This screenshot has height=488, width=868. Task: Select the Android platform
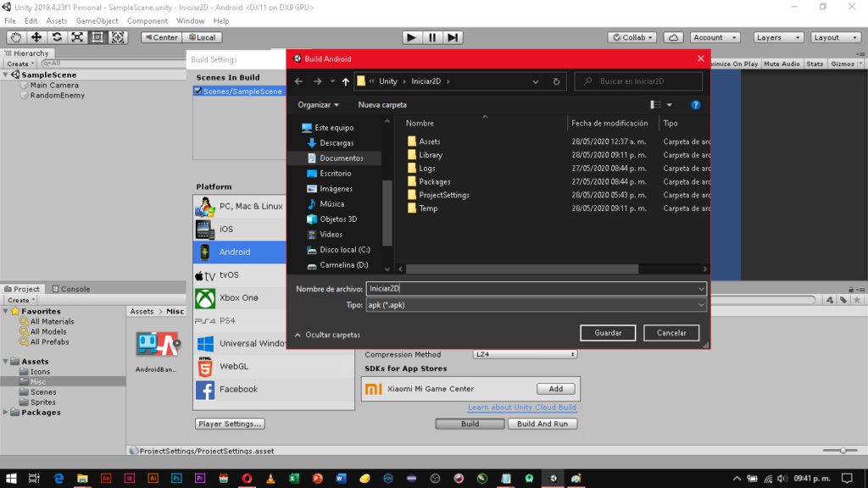click(x=240, y=252)
